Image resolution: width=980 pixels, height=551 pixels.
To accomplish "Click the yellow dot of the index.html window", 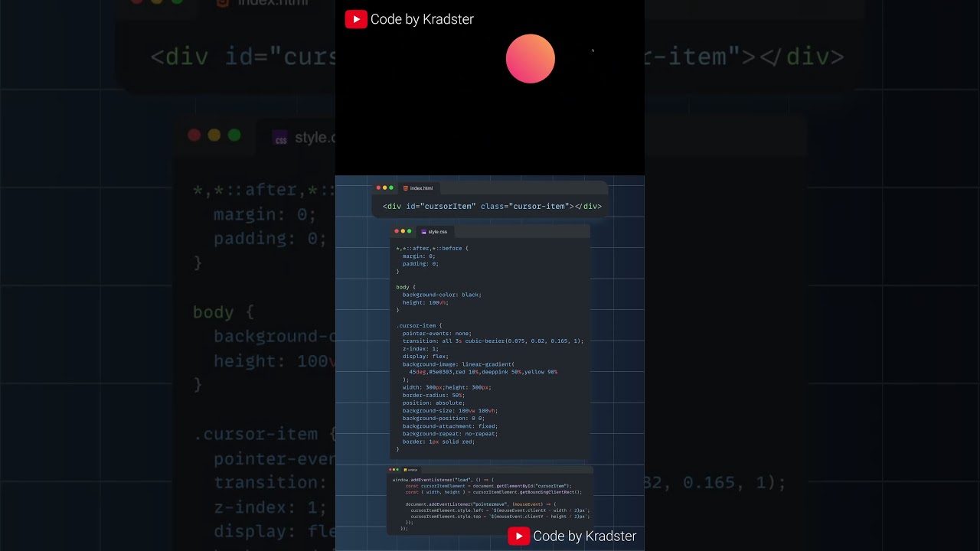I will [x=384, y=188].
